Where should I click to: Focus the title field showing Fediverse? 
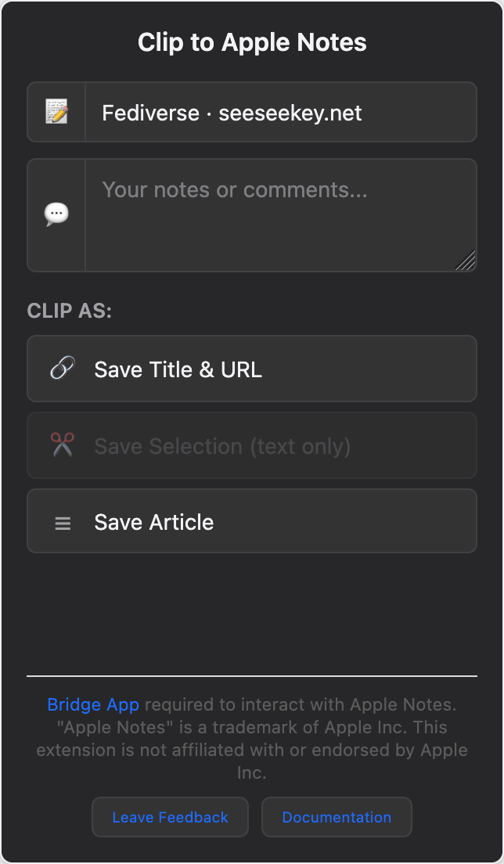point(280,113)
